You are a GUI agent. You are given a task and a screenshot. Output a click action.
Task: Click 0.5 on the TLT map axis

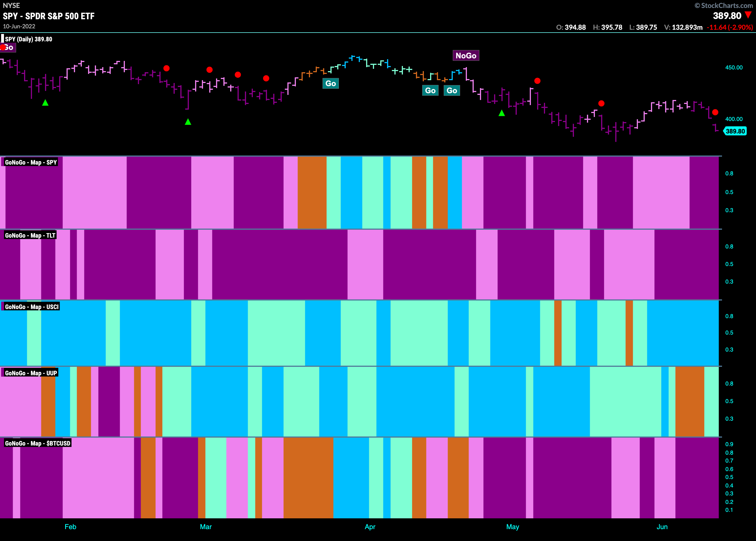(729, 264)
